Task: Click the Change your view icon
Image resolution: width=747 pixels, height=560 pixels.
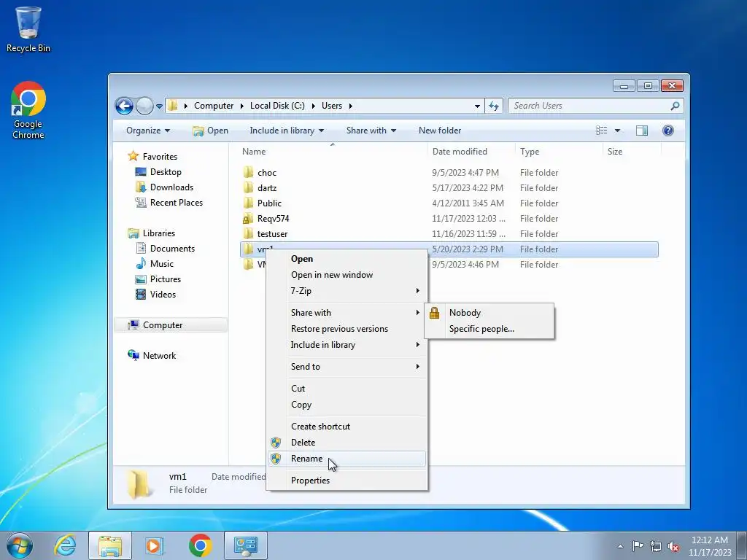Action: [x=602, y=131]
